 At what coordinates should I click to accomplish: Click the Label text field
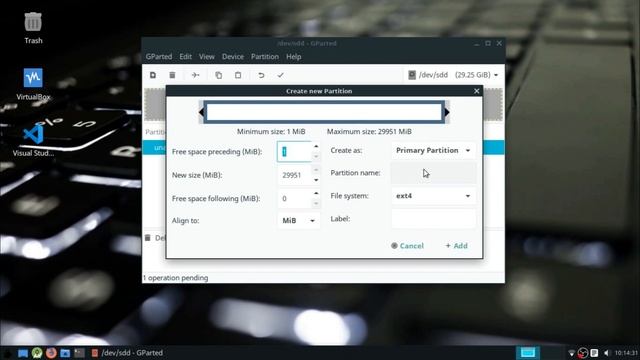coord(433,219)
